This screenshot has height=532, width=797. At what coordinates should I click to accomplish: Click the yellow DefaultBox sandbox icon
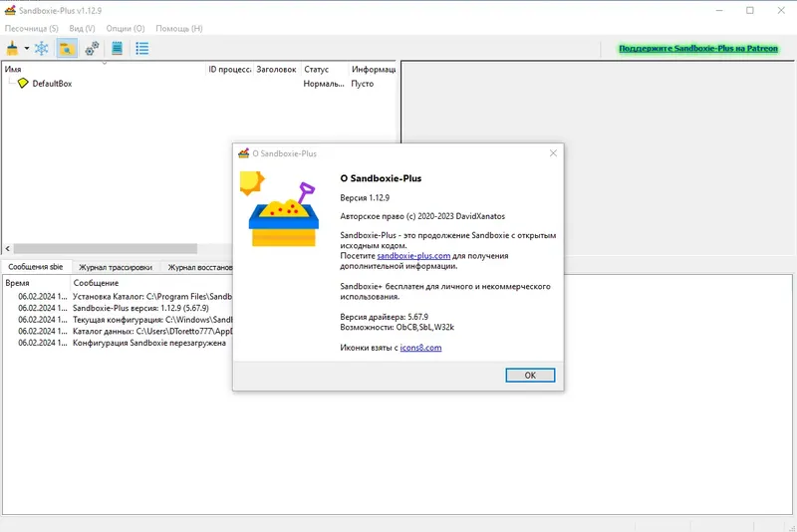pos(23,83)
